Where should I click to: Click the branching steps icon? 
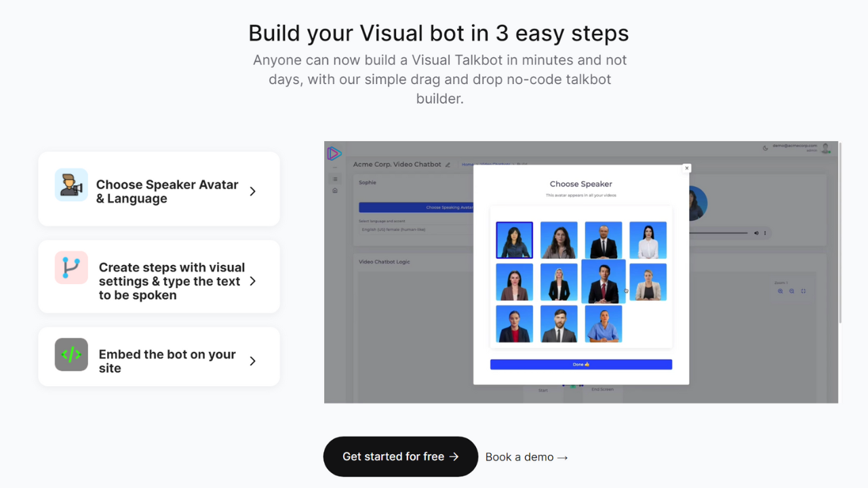click(x=71, y=268)
